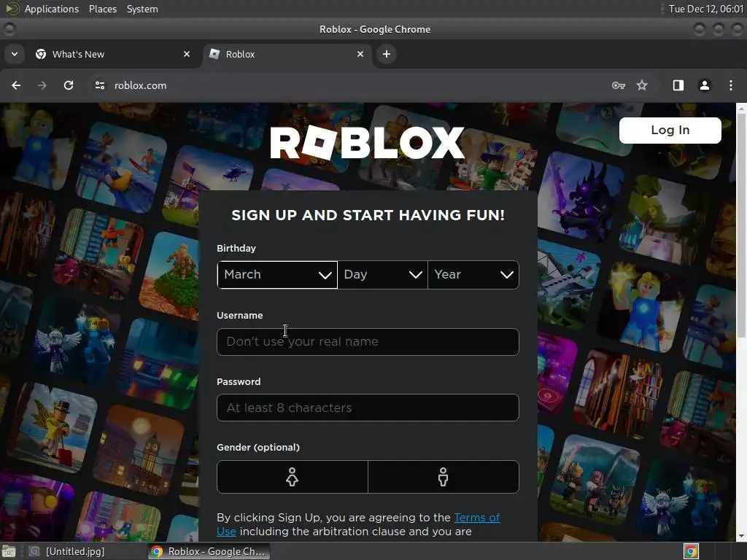Open the saved passwords key icon

pos(619,85)
